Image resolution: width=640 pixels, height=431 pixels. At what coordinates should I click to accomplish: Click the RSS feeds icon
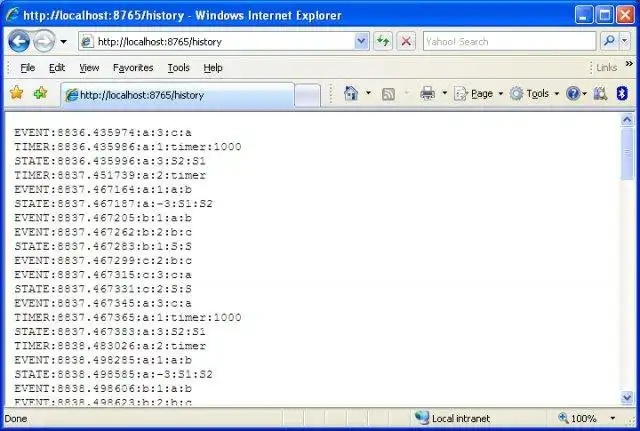tap(388, 94)
